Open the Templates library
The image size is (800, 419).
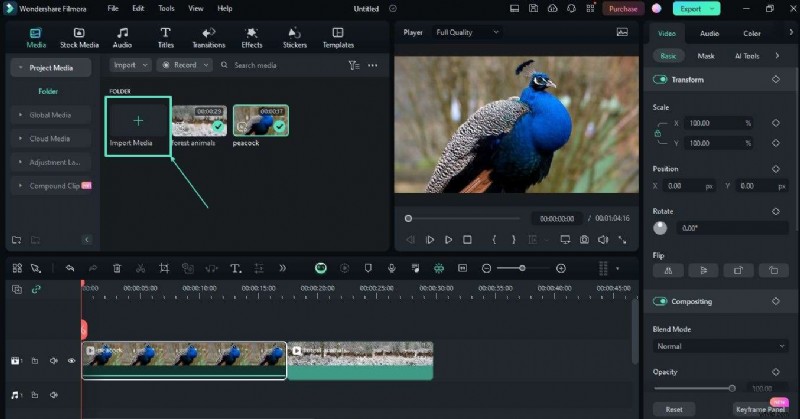(338, 38)
